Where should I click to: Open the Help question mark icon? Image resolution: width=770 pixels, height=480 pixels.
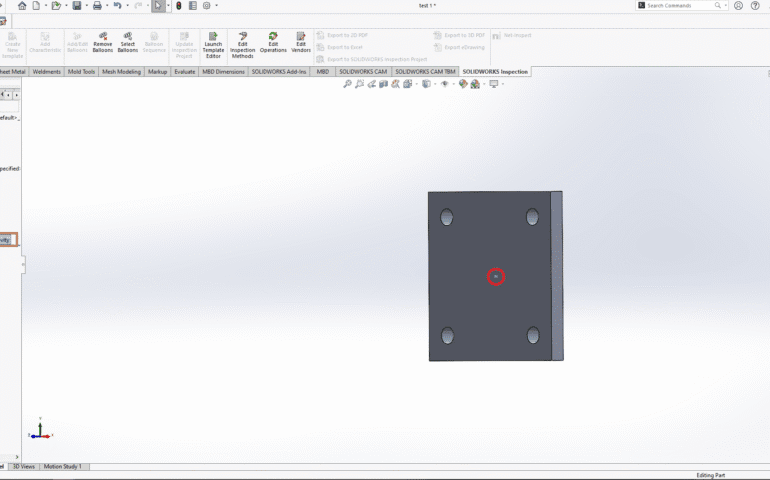755,5
